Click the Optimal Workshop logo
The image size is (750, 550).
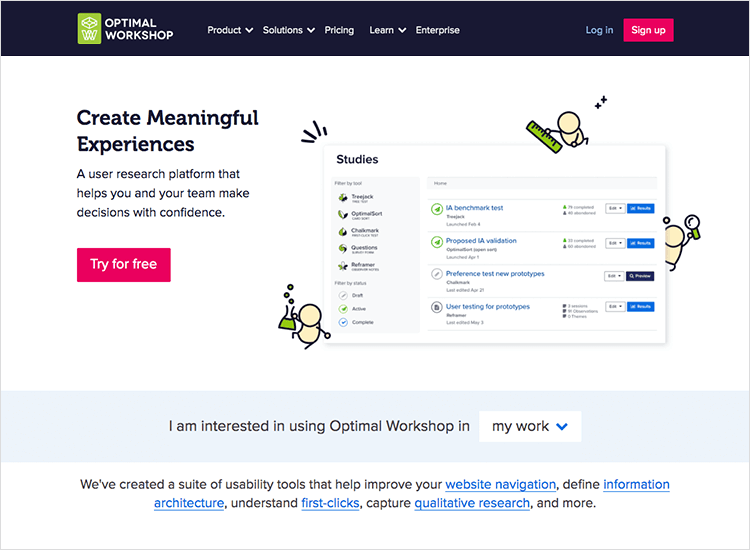(x=125, y=29)
